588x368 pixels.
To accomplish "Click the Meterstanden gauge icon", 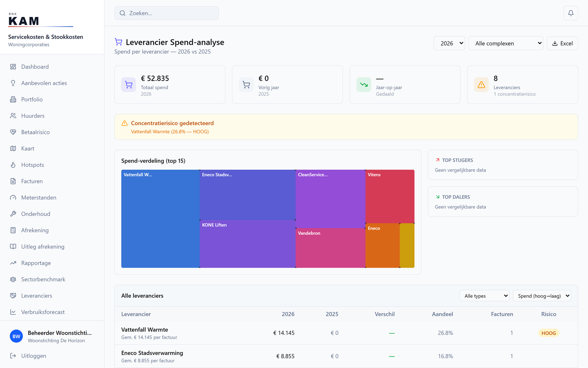I will coord(13,198).
